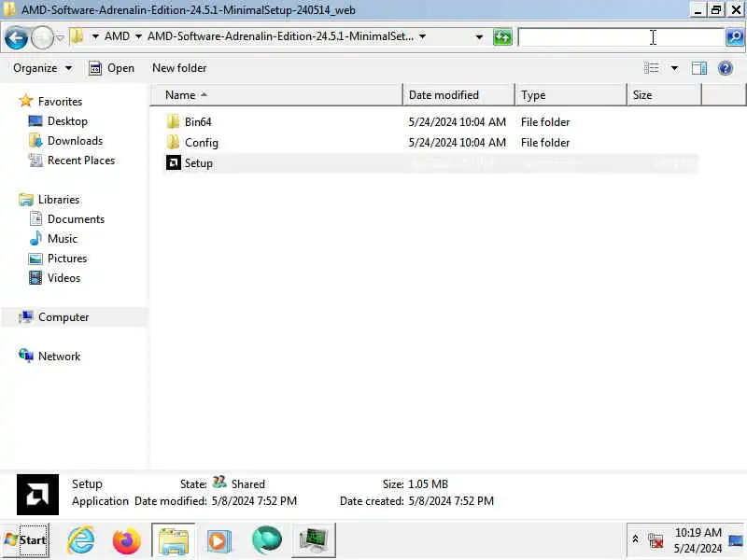Create a New folder
The width and height of the screenshot is (747, 560).
pos(179,68)
